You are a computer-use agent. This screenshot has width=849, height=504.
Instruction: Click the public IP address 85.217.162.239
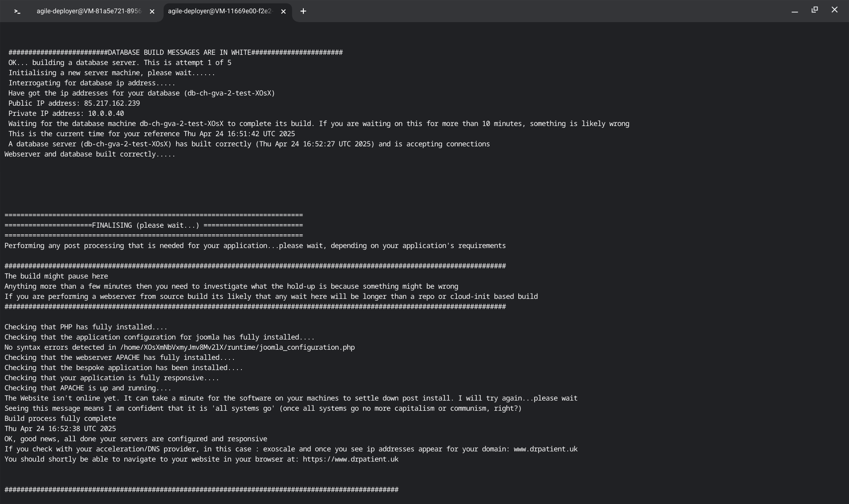[x=112, y=103]
